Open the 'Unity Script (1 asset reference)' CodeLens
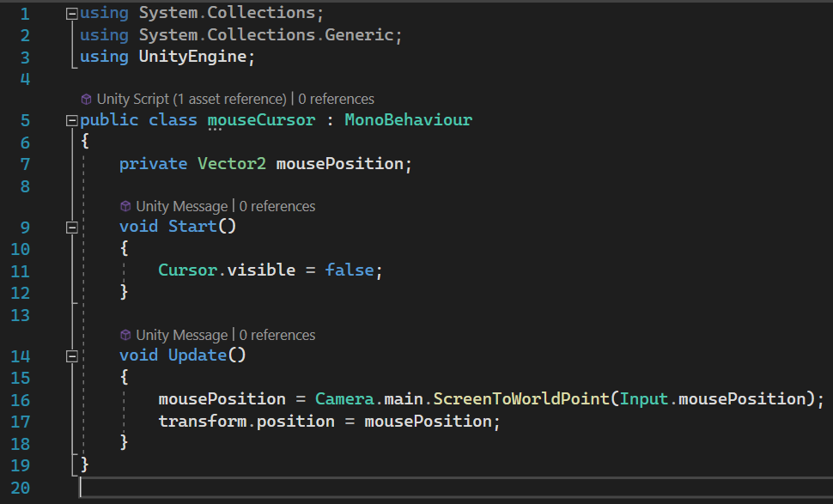The width and height of the screenshot is (833, 504). [x=191, y=100]
